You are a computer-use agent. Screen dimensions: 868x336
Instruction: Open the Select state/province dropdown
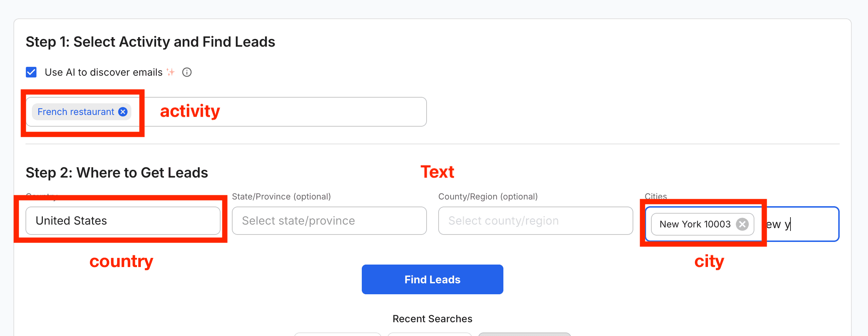(x=329, y=221)
